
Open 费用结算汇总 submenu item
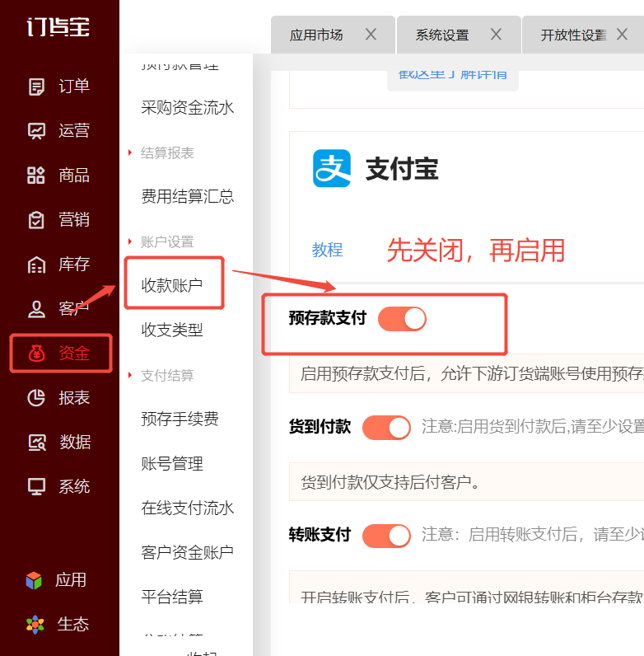(187, 197)
